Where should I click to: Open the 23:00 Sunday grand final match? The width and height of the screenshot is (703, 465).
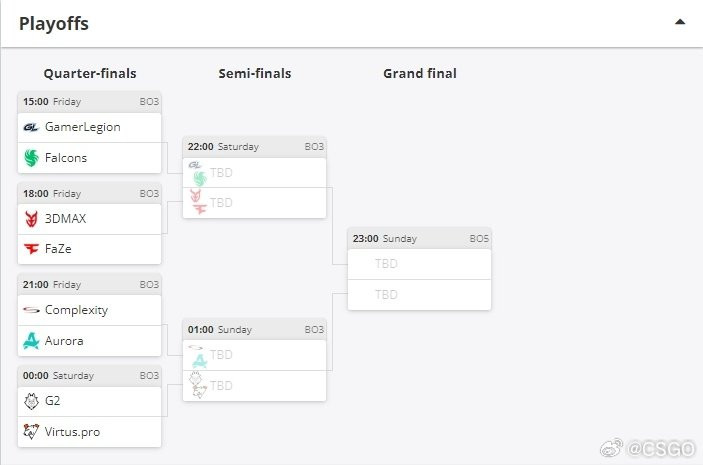tap(419, 238)
